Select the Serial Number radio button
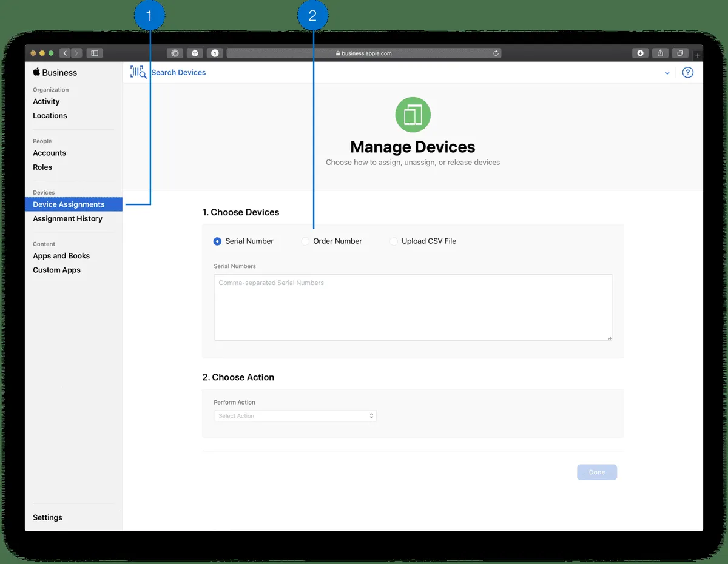Image resolution: width=728 pixels, height=564 pixels. tap(217, 241)
